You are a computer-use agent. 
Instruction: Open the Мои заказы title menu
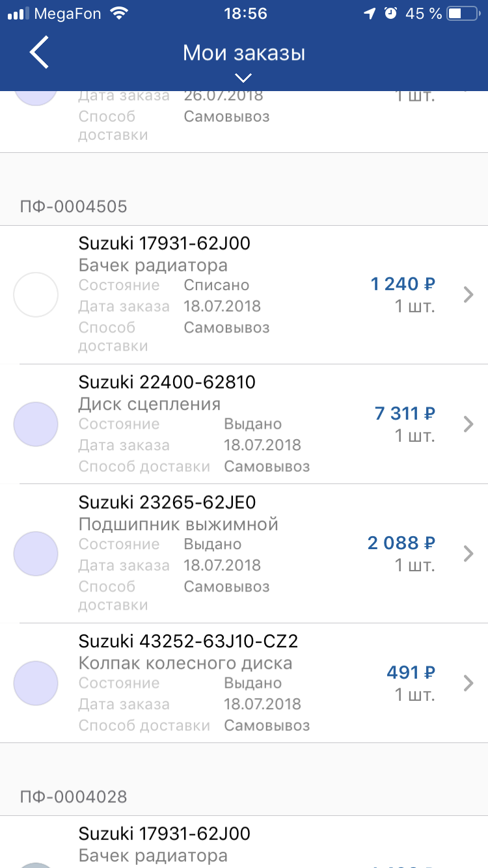[x=244, y=53]
